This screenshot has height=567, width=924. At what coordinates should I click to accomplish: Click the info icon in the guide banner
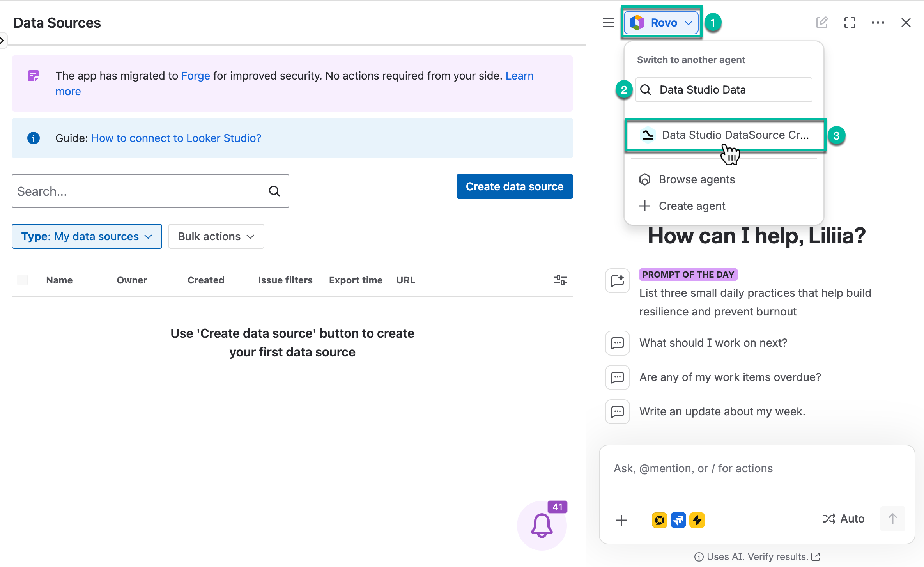(x=34, y=138)
